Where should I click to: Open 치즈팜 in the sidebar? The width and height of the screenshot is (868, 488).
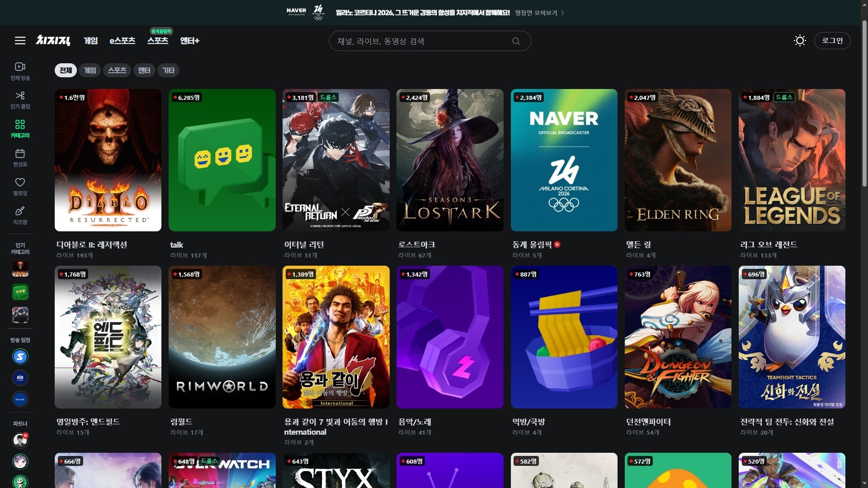click(x=20, y=211)
